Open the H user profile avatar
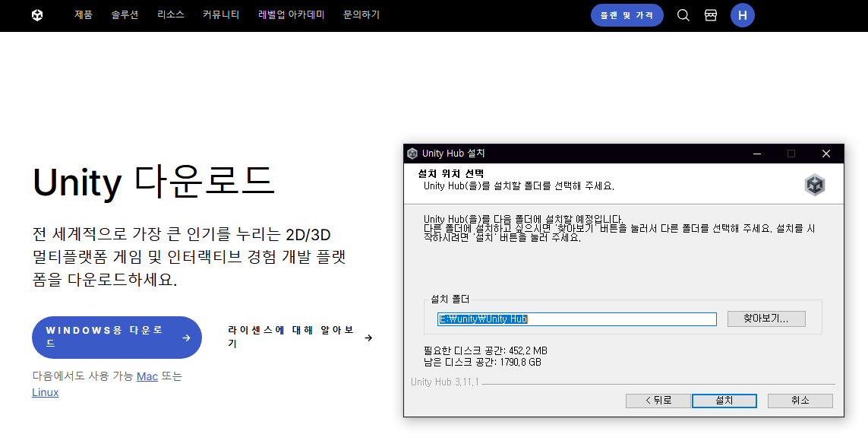 [743, 15]
